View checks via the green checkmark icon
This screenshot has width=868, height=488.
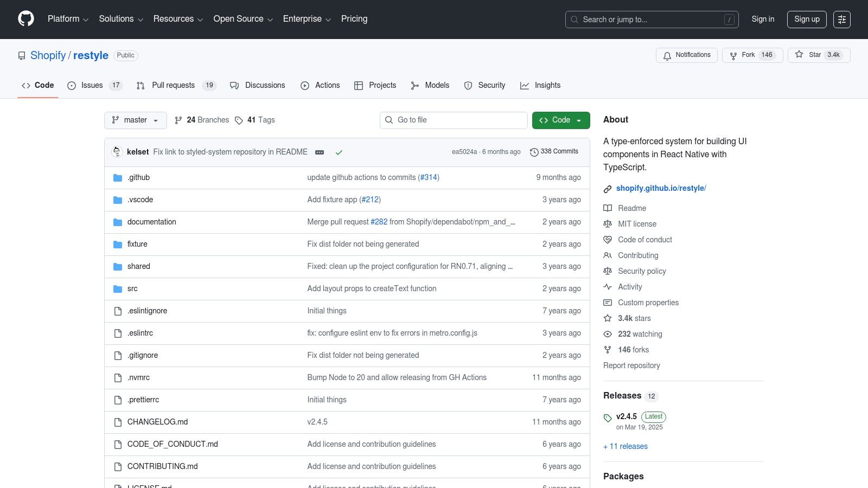339,152
